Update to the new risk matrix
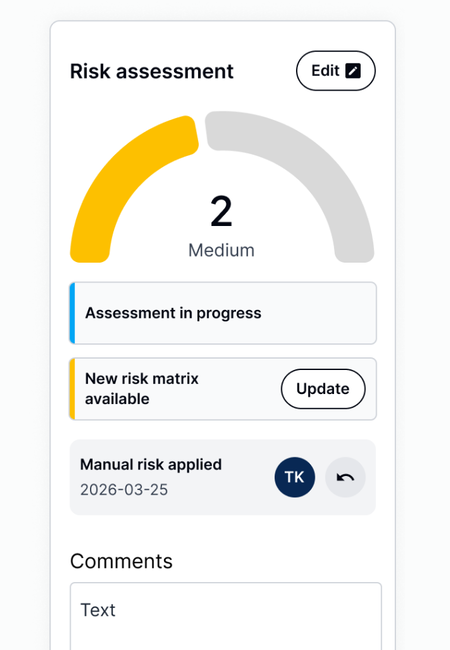450x650 pixels. click(x=323, y=389)
